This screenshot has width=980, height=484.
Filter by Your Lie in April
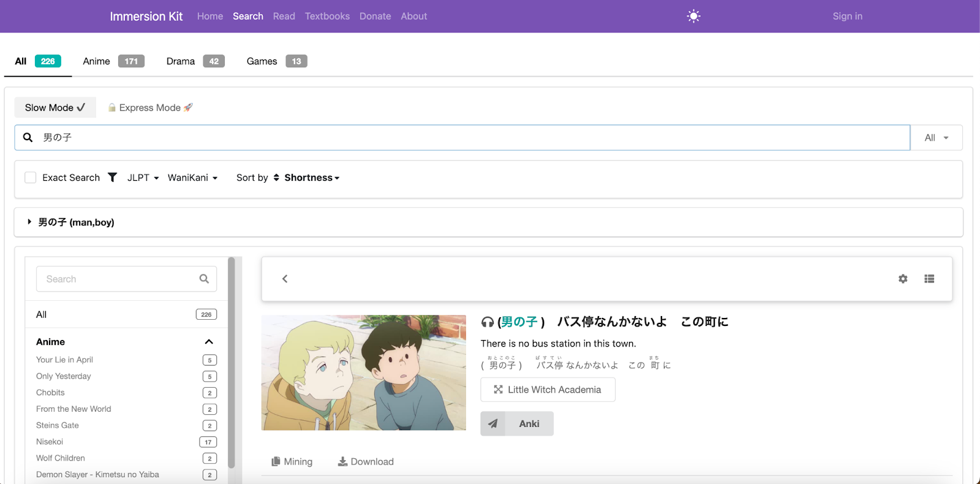[126, 360]
